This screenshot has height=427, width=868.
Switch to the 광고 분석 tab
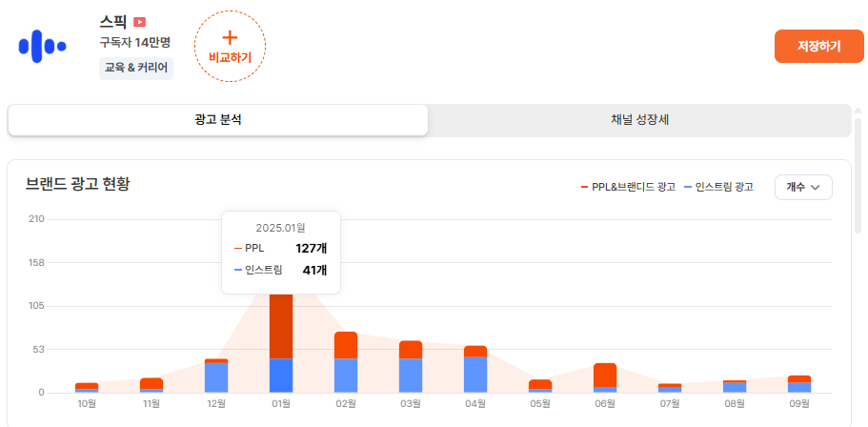point(218,120)
